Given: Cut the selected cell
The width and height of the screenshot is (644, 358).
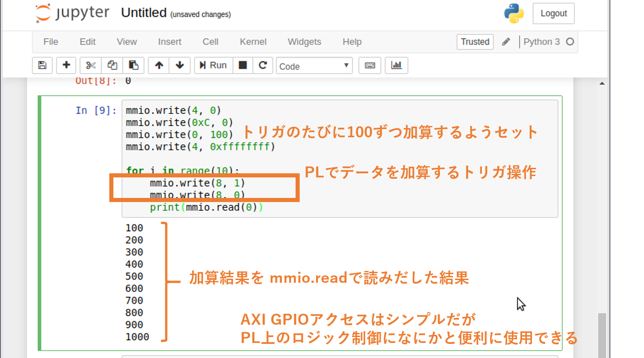Looking at the screenshot, I should 90,65.
